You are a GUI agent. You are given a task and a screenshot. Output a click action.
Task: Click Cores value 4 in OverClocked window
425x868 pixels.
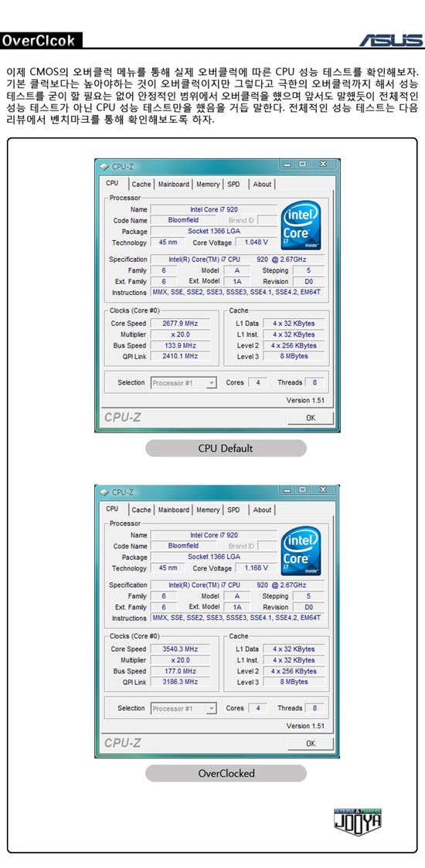tap(257, 708)
